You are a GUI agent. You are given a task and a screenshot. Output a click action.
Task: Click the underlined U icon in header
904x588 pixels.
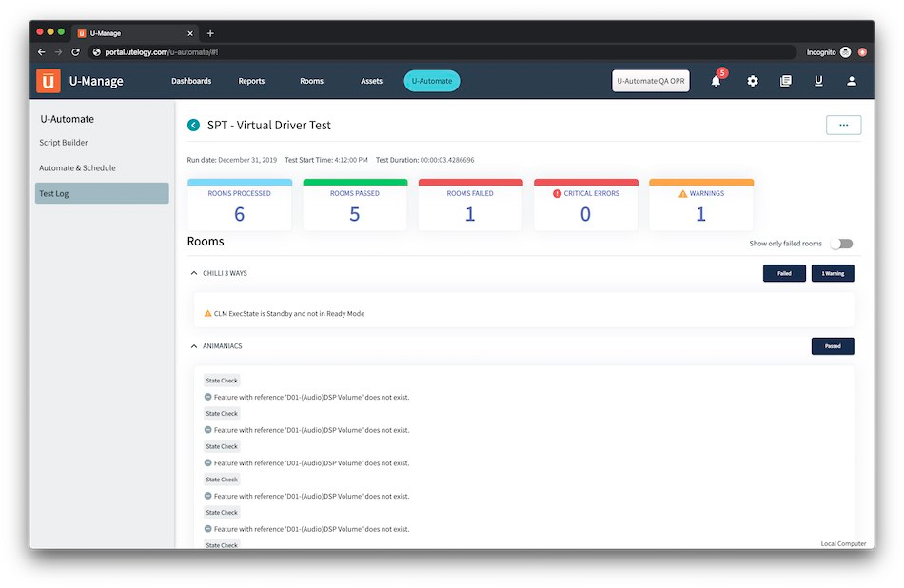[818, 82]
